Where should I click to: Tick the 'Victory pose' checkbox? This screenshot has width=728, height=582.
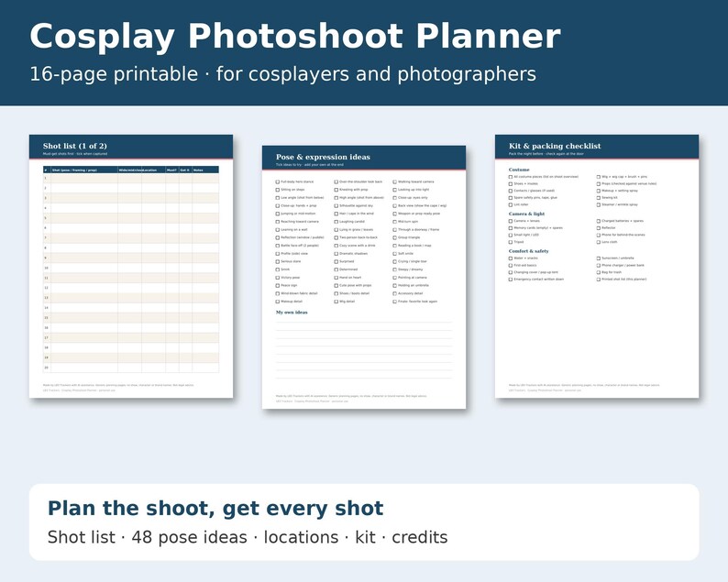[x=278, y=278]
